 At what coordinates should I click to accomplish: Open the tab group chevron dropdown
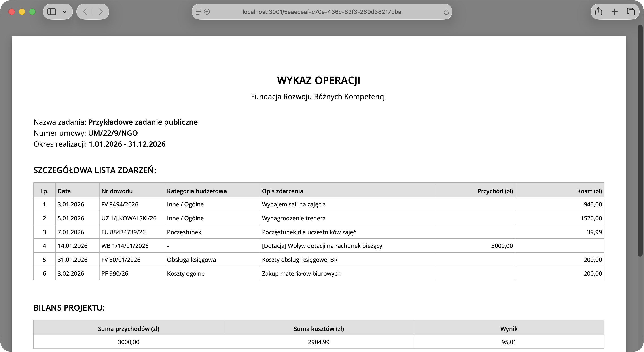65,11
